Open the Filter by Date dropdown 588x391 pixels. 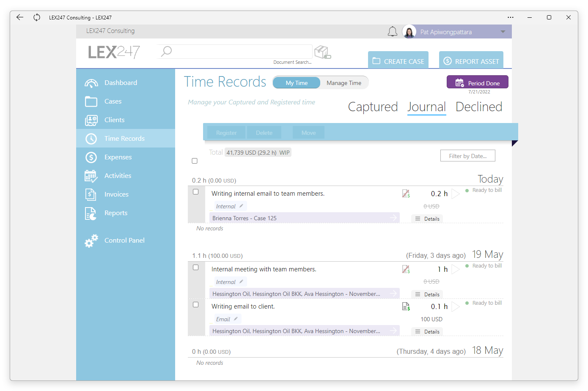pos(468,156)
